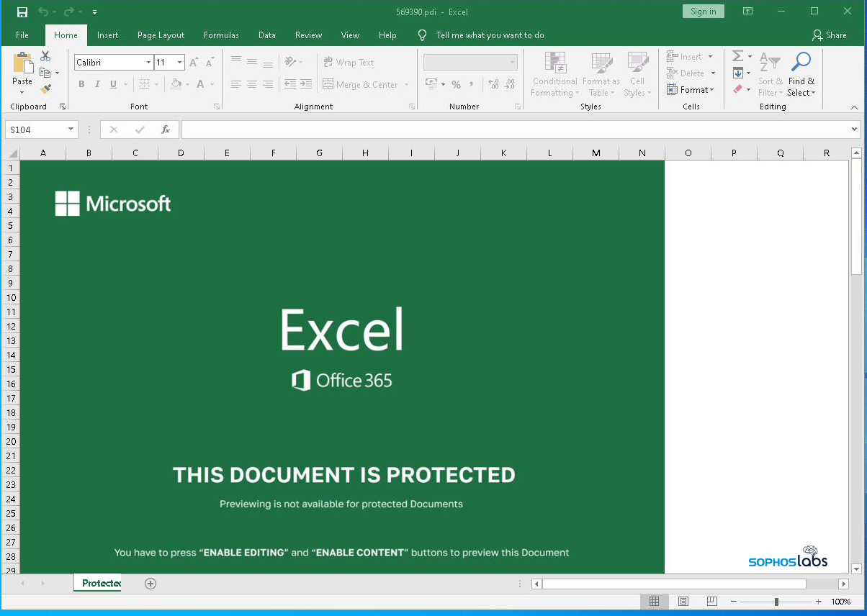867x616 pixels.
Task: Open the Formulas ribbon tab
Action: [221, 35]
